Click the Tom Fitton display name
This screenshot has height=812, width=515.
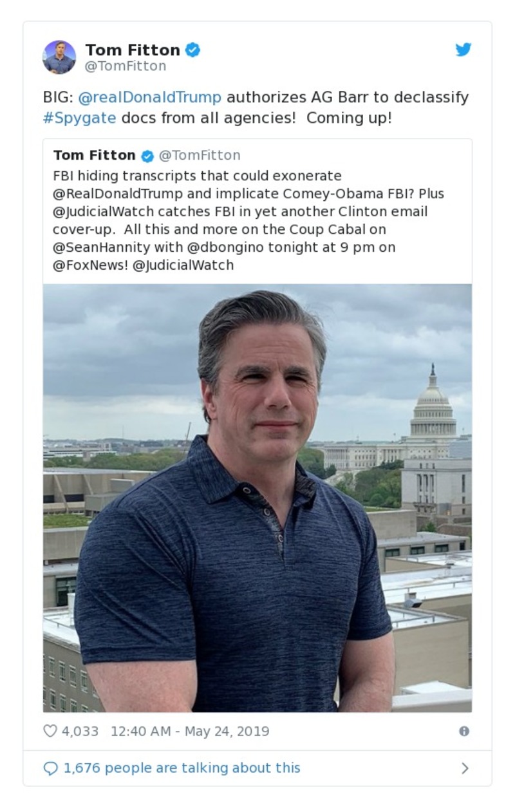click(x=133, y=49)
